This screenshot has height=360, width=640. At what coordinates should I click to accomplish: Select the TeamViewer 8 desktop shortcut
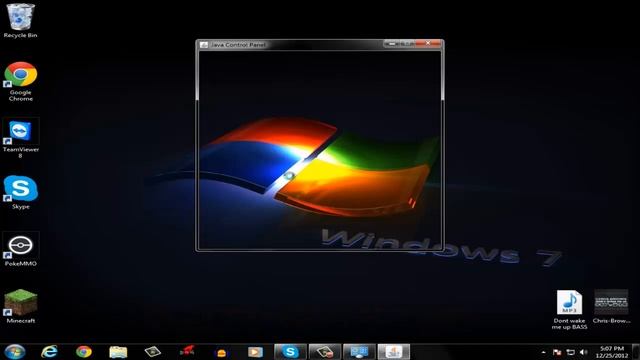click(20, 138)
